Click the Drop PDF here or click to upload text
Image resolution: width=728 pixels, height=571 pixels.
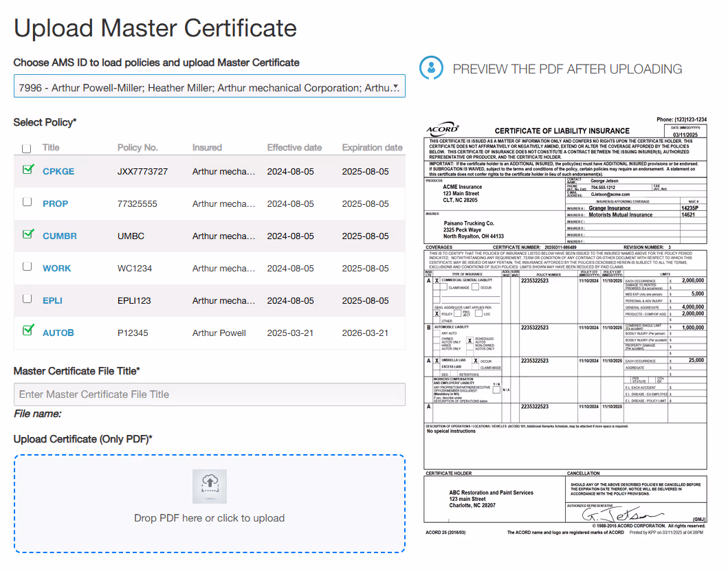(x=210, y=518)
